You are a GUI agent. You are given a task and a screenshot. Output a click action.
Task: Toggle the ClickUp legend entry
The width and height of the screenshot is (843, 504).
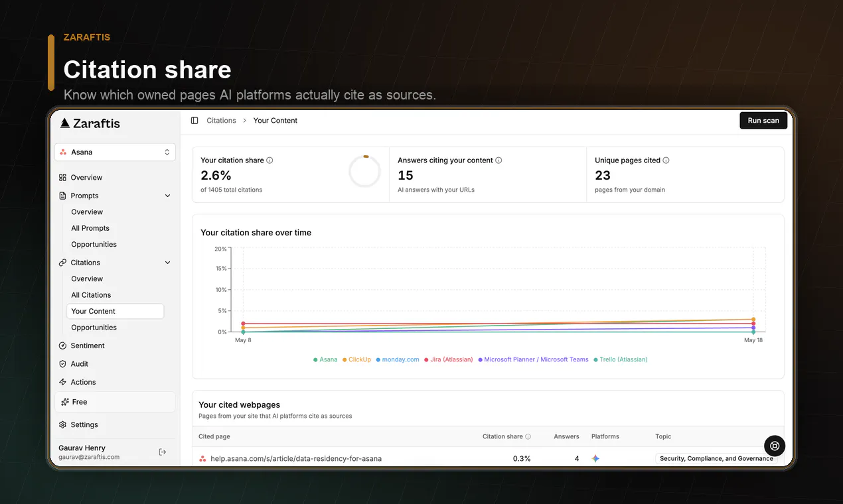tap(356, 359)
